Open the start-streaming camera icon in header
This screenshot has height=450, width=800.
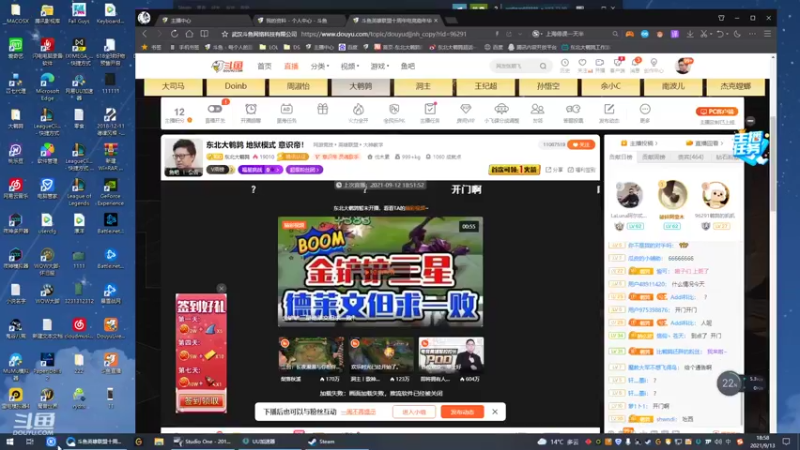[599, 63]
